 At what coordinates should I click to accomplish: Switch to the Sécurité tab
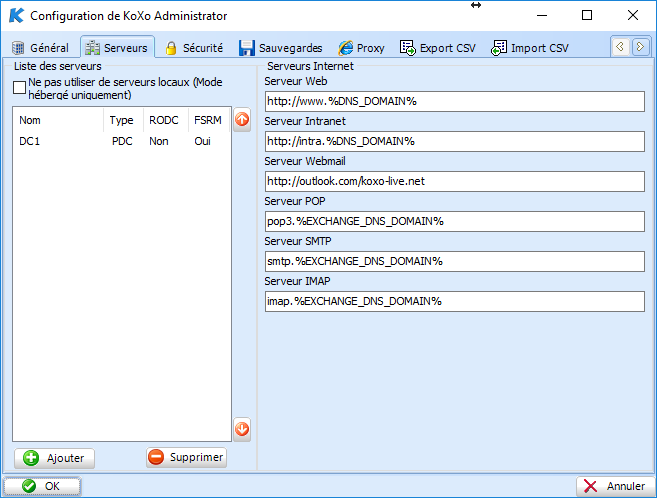click(x=194, y=48)
